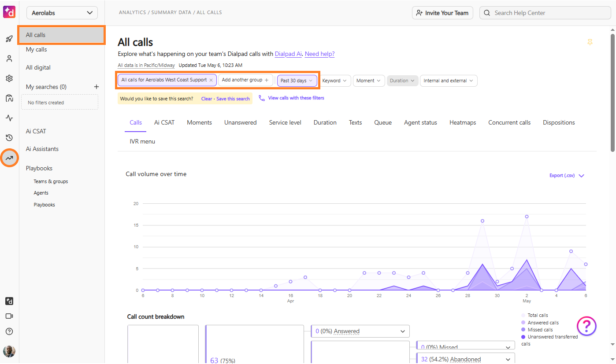Open the round pink help bubble

click(x=586, y=326)
